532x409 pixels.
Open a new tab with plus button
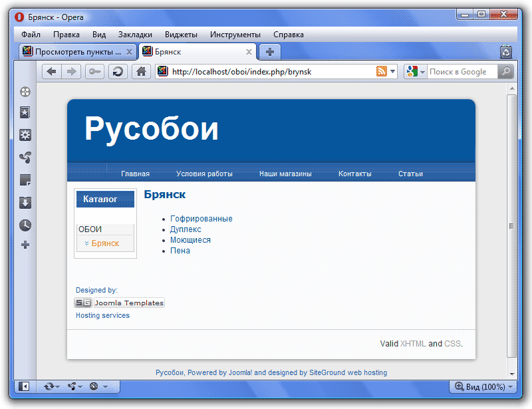pyautogui.click(x=269, y=52)
